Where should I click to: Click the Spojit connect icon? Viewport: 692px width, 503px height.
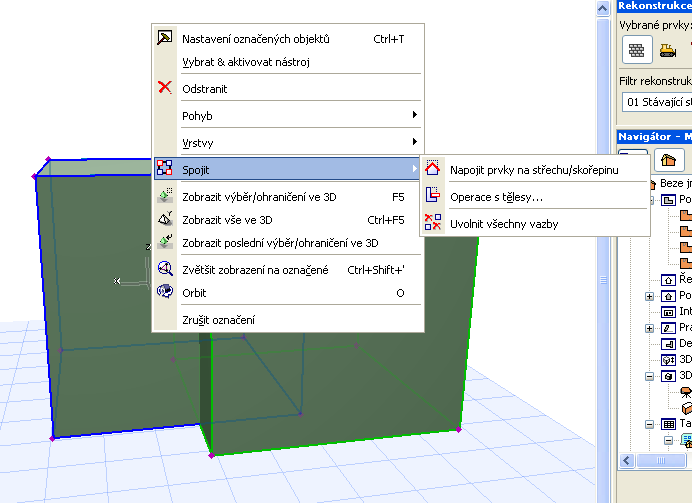[165, 168]
